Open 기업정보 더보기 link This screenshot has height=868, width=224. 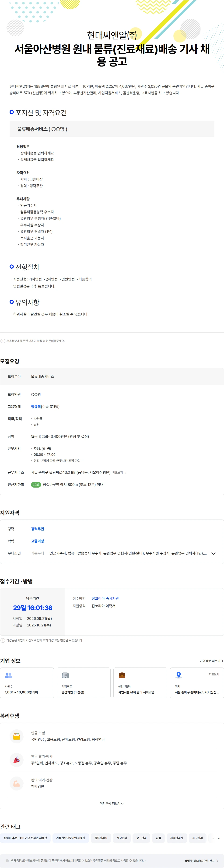[x=211, y=661]
